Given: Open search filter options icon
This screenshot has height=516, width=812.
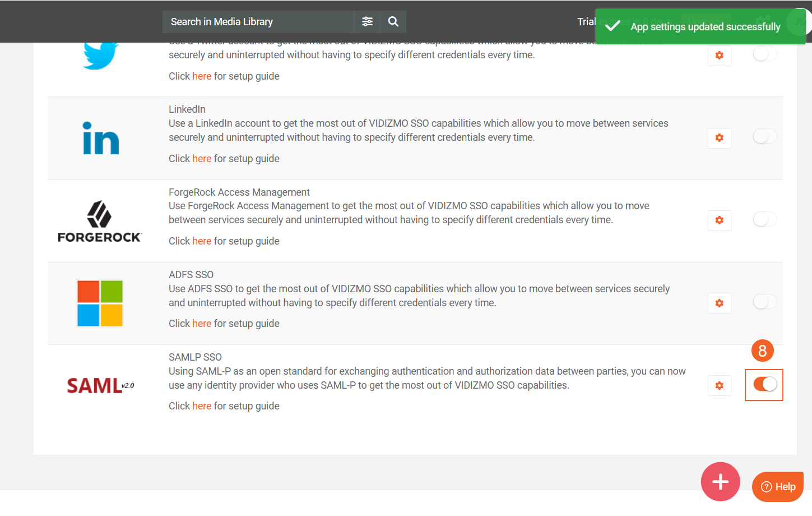Looking at the screenshot, I should tap(367, 22).
